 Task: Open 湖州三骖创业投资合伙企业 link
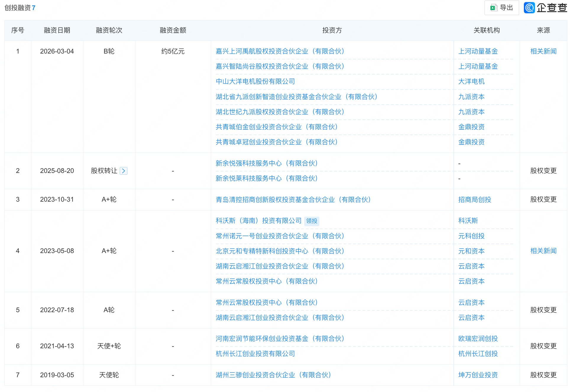coord(273,375)
